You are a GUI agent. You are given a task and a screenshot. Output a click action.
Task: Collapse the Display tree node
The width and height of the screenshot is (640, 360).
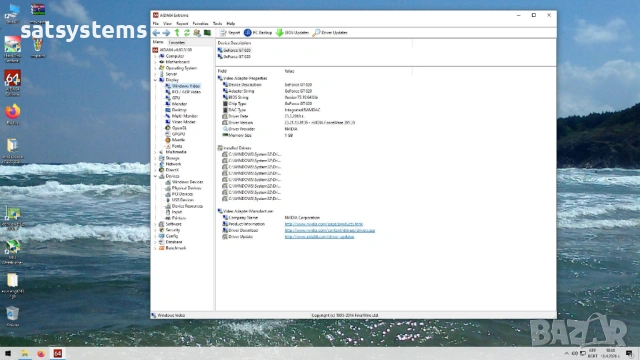click(x=156, y=80)
